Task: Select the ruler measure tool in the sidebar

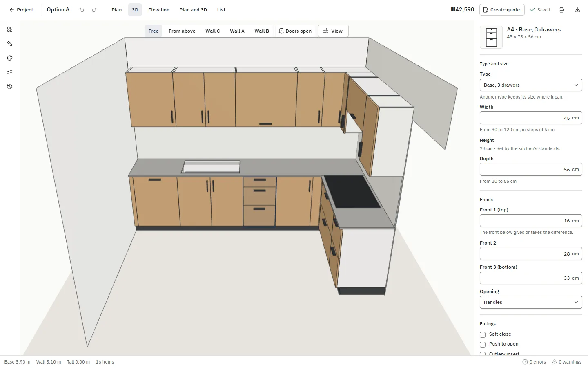Action: 10,44
